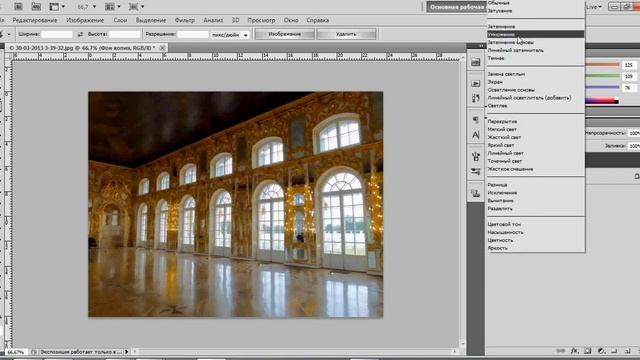Open the view extras dropdown
The width and height of the screenshot is (640, 360).
click(57, 7)
